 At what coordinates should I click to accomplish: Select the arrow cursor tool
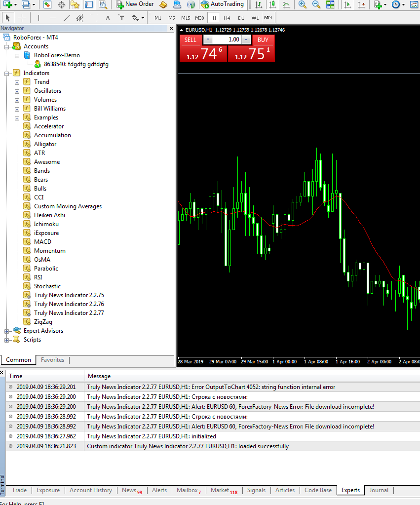click(x=8, y=18)
